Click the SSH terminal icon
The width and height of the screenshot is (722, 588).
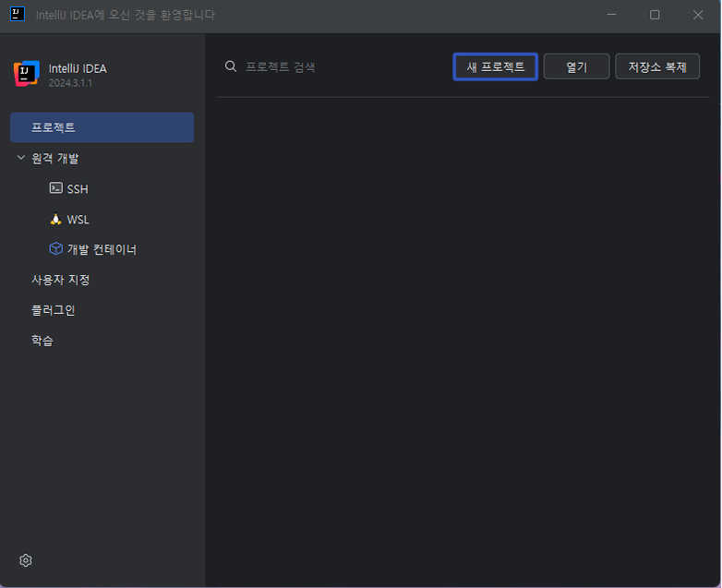pos(55,188)
